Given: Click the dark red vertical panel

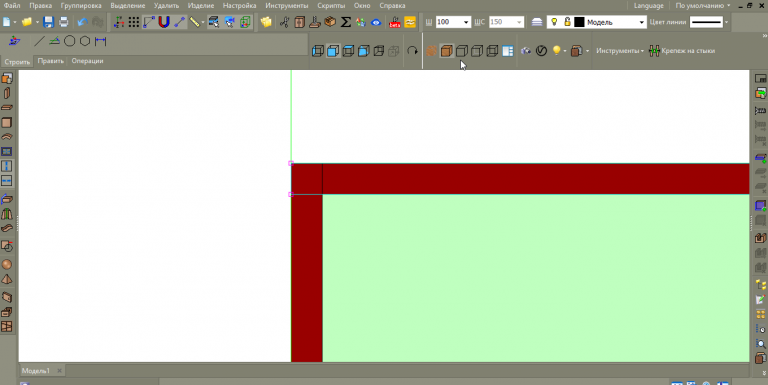Looking at the screenshot, I should (x=307, y=278).
